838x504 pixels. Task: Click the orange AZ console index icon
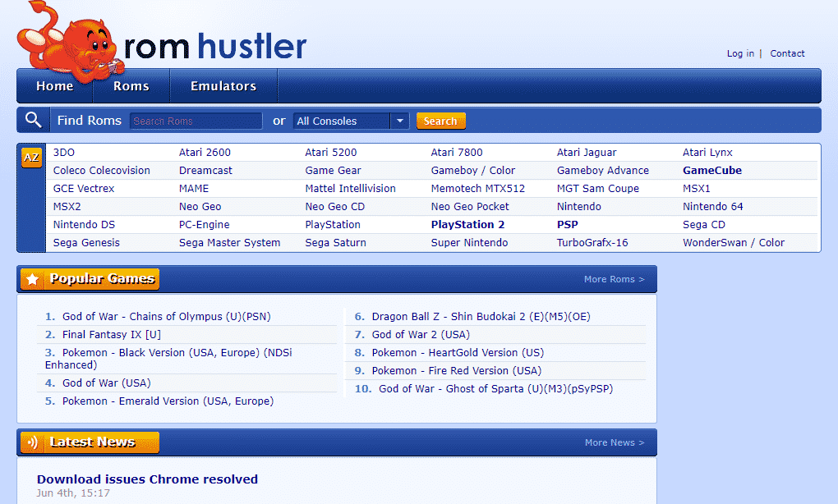(x=31, y=158)
